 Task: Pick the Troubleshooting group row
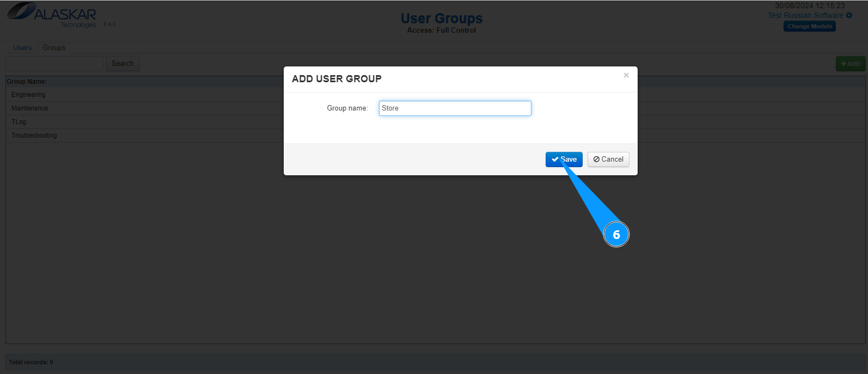(34, 136)
